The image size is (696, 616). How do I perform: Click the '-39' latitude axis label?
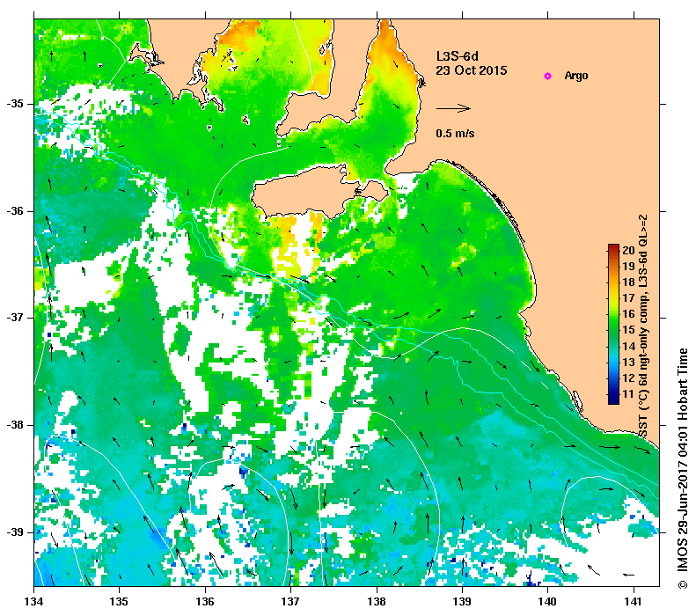click(15, 532)
